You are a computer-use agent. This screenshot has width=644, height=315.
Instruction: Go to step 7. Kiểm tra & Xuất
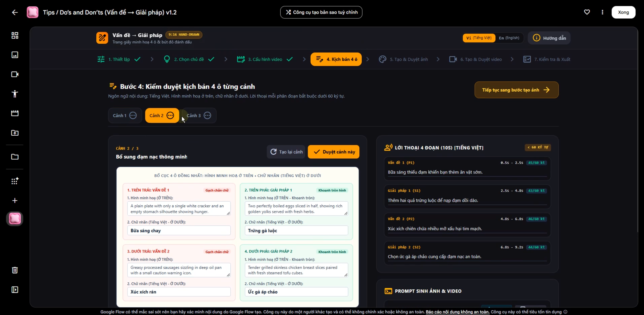click(546, 59)
